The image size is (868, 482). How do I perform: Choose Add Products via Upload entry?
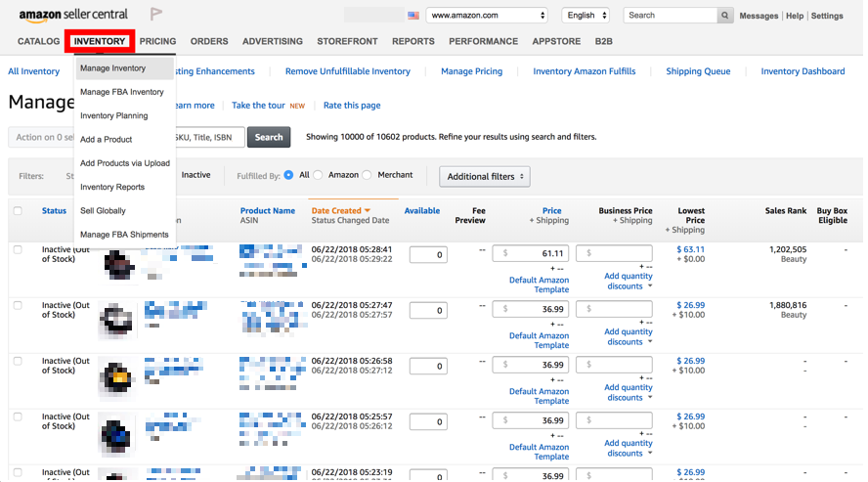pos(124,163)
